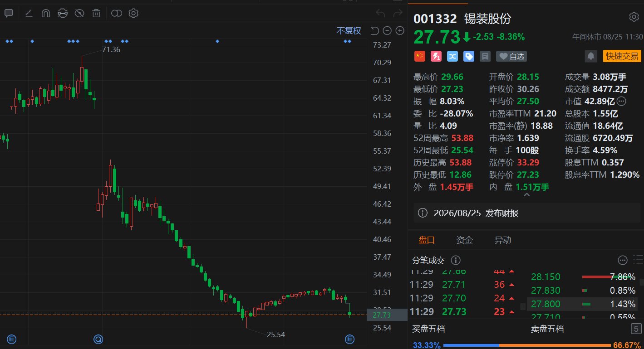644x349 pixels.
Task: Open quote panel settings gear next to stock name
Action: (x=634, y=17)
